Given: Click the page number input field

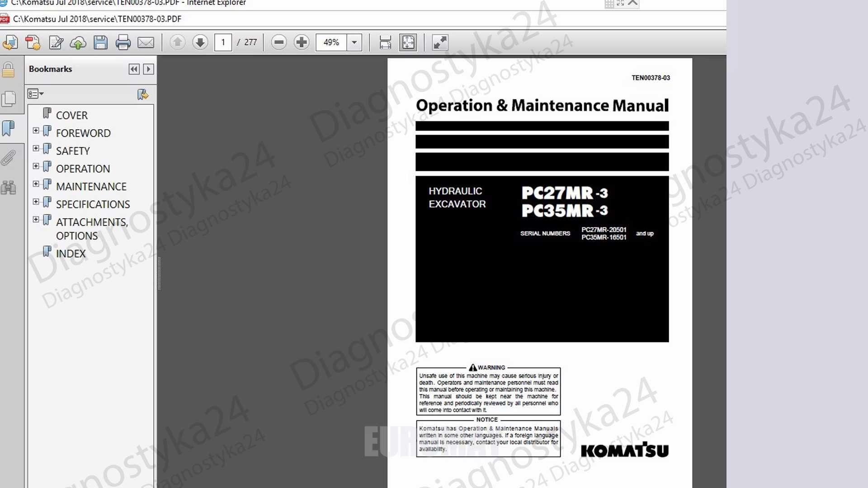Looking at the screenshot, I should tap(223, 42).
